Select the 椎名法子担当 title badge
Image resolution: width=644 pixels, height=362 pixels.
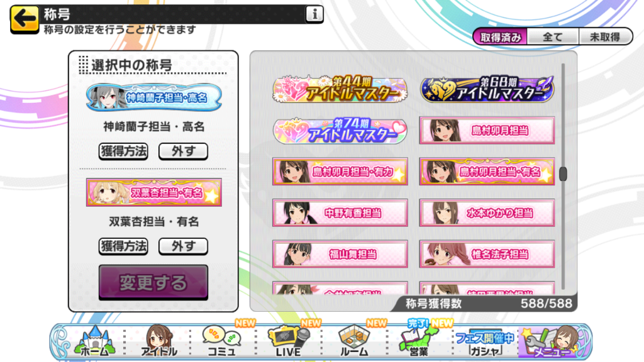487,254
